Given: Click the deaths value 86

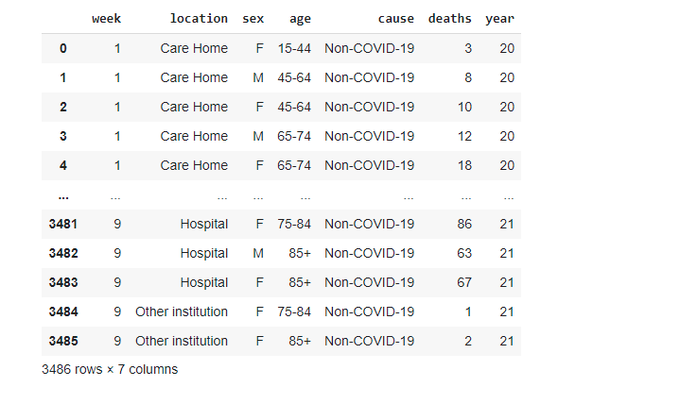Looking at the screenshot, I should click(x=464, y=224).
